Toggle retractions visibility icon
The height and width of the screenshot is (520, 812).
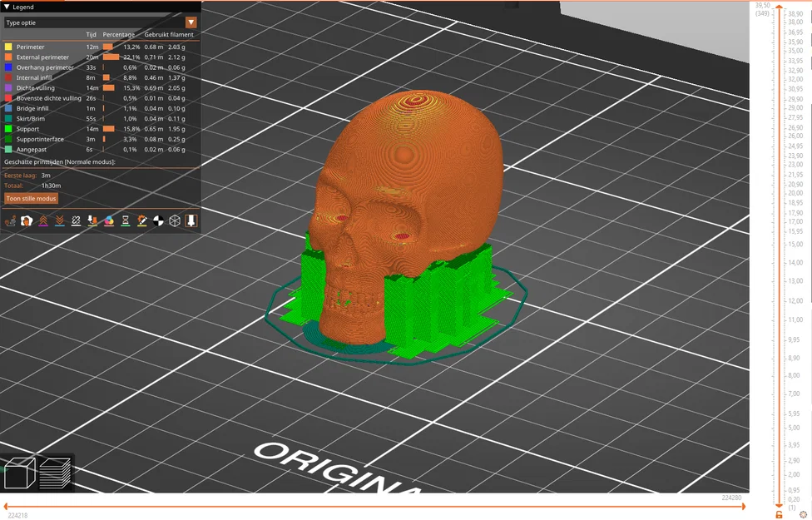[43, 221]
